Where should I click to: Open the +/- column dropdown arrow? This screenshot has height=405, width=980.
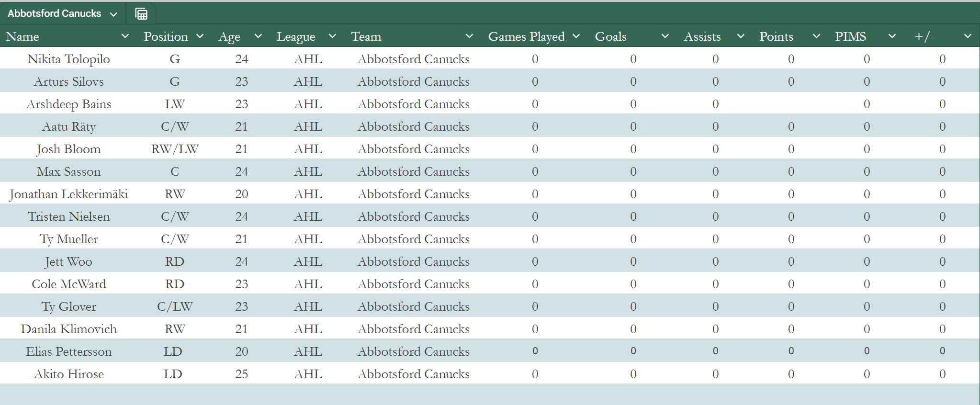coord(968,36)
